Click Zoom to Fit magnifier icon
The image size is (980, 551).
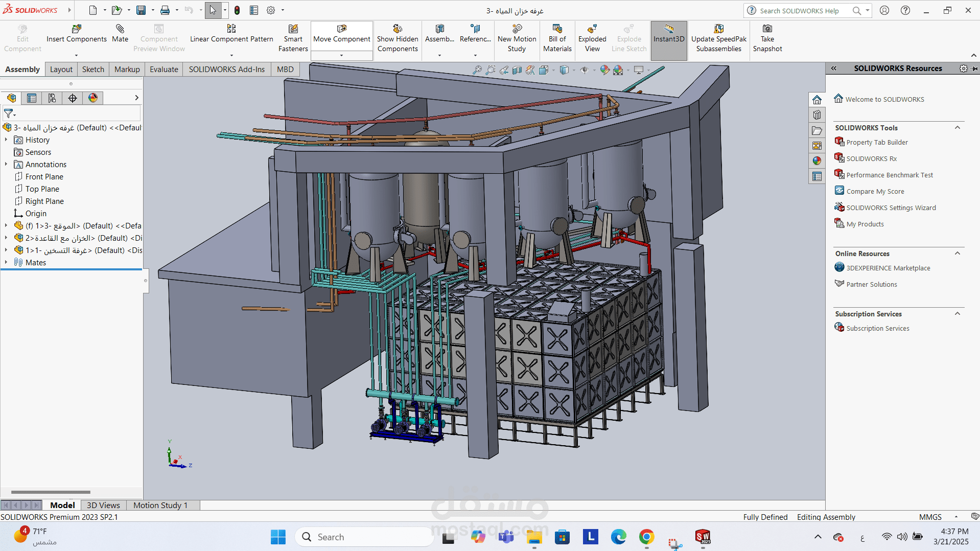point(477,70)
